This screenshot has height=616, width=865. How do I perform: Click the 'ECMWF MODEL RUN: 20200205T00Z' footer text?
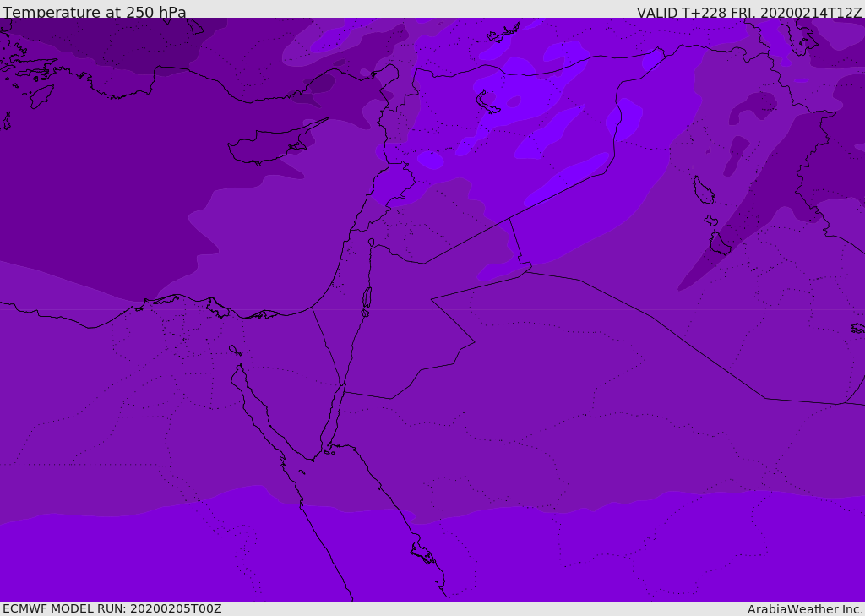click(112, 608)
